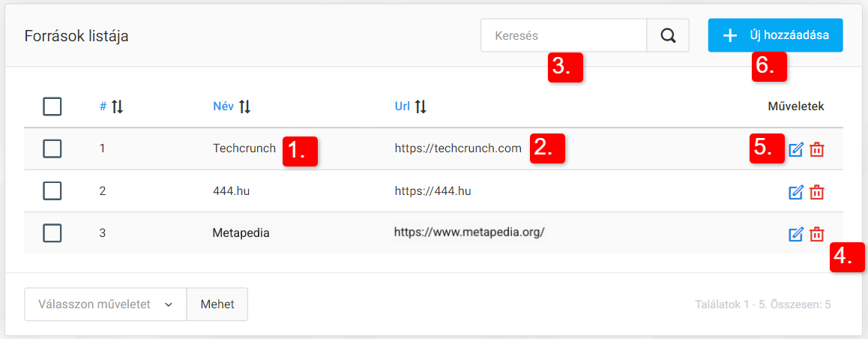Click the Név column header link

pyautogui.click(x=223, y=106)
